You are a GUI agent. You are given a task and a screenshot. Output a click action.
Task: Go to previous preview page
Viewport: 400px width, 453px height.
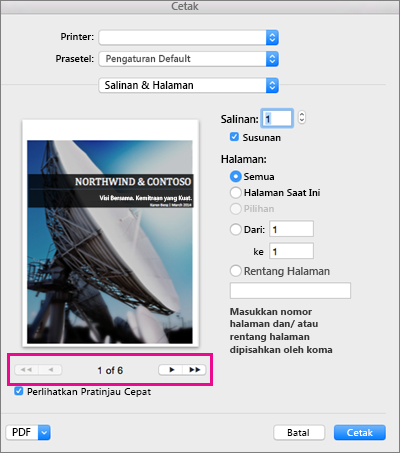pos(50,370)
